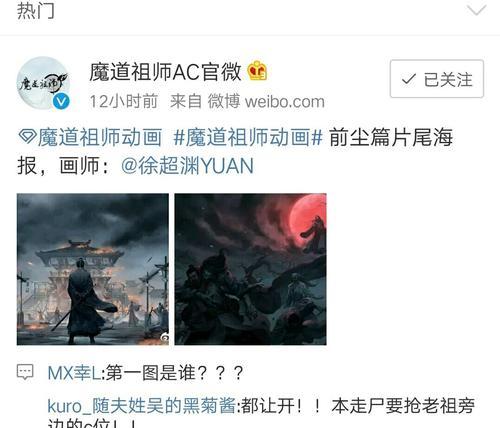Open the #魔道祖师动画# hashtag

click(x=248, y=137)
